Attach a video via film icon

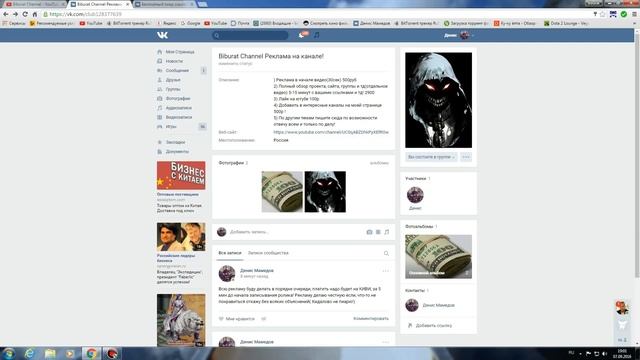pos(378,232)
